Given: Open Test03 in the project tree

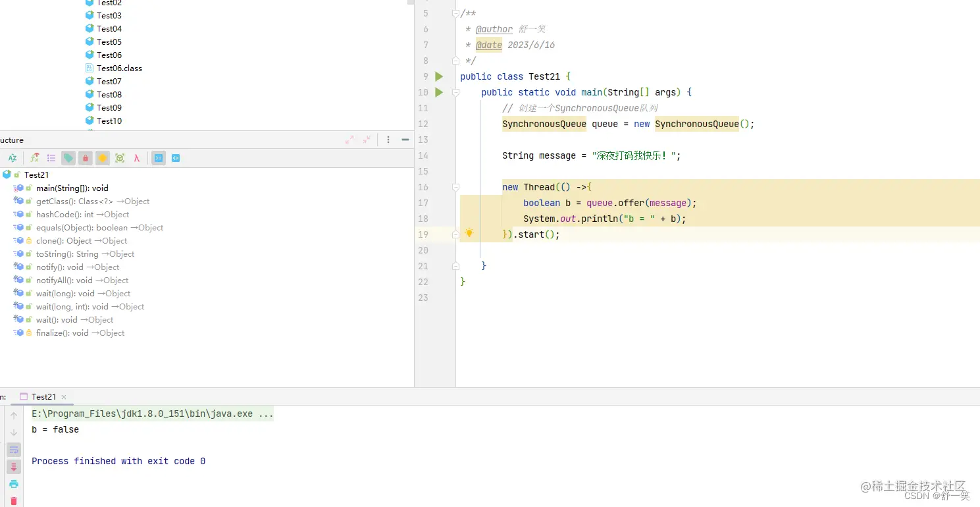Looking at the screenshot, I should click(x=109, y=15).
